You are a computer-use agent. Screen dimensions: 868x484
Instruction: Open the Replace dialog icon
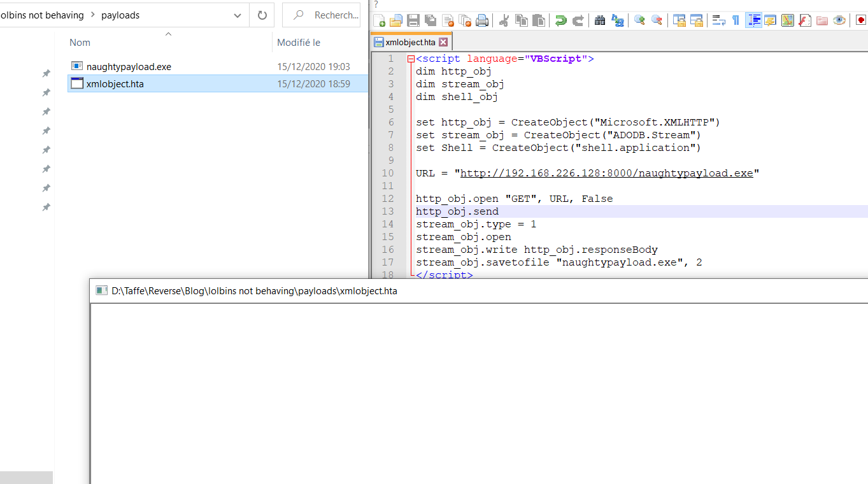coord(617,20)
